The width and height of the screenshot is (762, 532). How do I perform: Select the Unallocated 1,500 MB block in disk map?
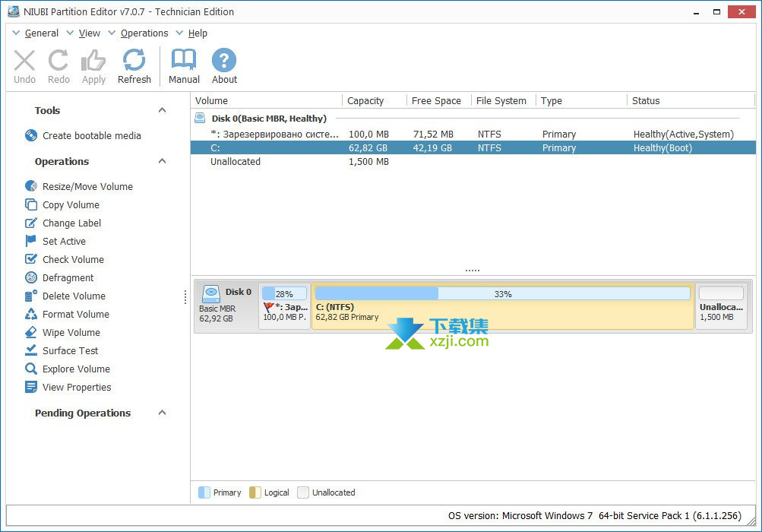click(x=721, y=307)
